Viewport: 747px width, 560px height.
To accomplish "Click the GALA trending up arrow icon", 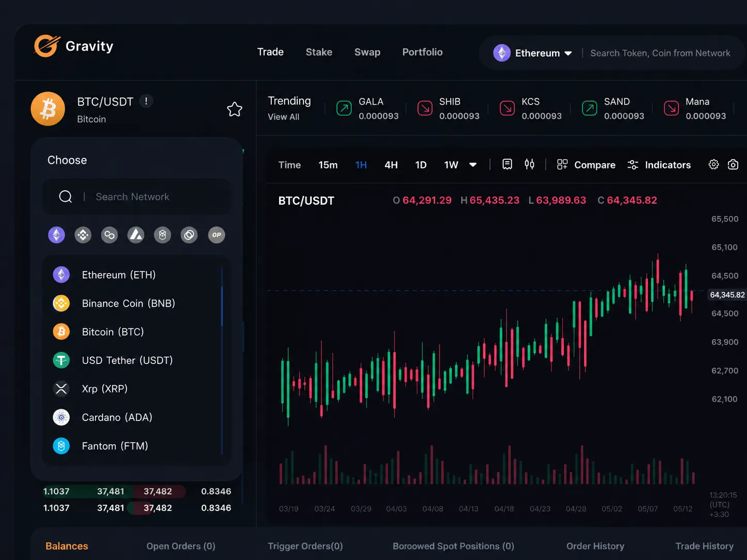I will (344, 108).
